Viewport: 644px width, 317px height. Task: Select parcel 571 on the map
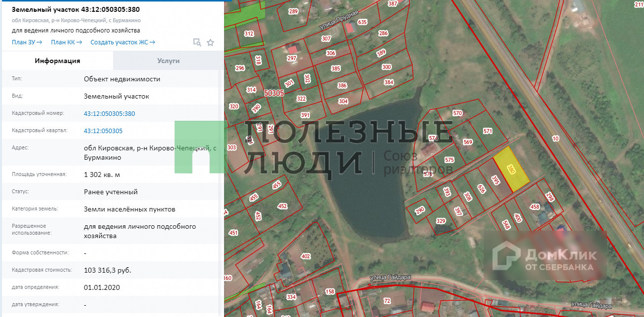(x=488, y=131)
